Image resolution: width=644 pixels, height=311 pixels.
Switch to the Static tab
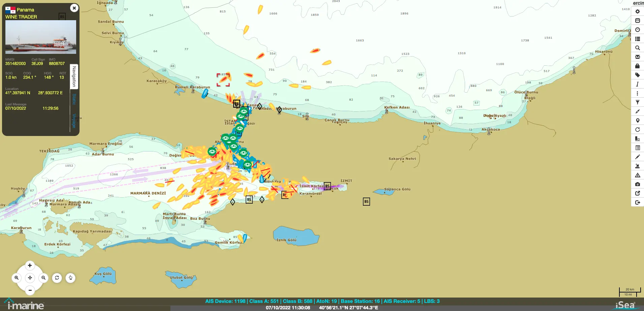coord(74,99)
